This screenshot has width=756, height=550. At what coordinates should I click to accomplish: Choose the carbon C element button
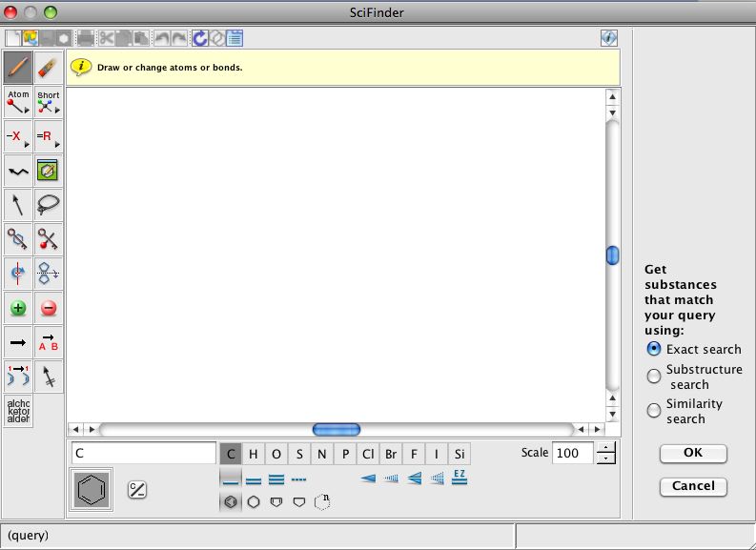point(231,454)
